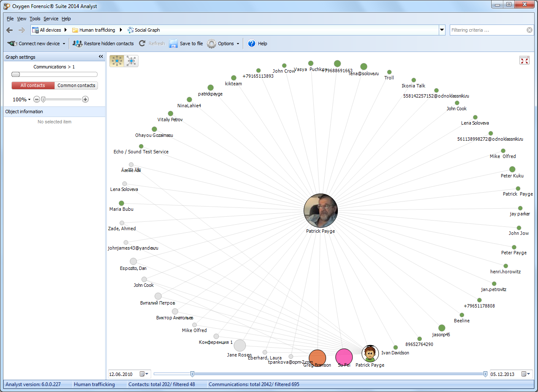Open the File menu
Image resolution: width=538 pixels, height=392 pixels.
(x=10, y=19)
